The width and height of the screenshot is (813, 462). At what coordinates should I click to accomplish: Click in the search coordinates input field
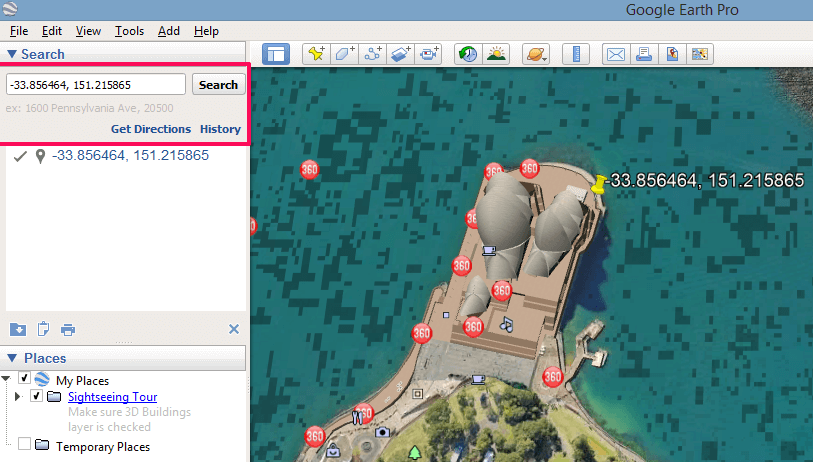tap(95, 85)
